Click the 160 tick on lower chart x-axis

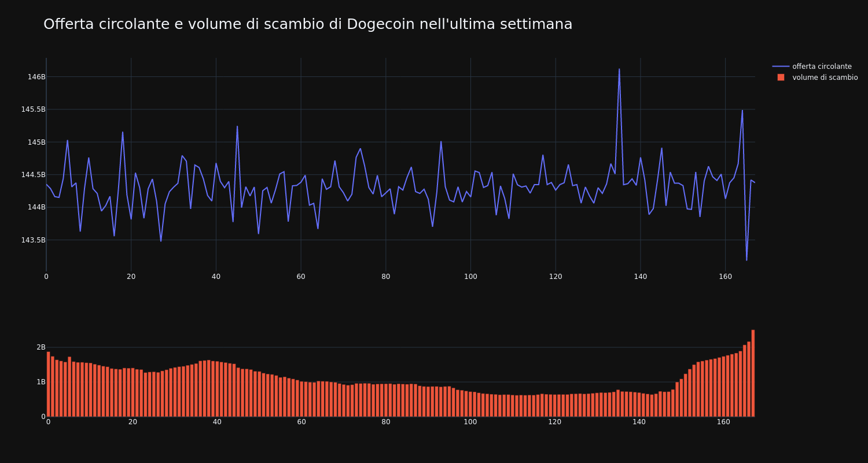coord(724,422)
